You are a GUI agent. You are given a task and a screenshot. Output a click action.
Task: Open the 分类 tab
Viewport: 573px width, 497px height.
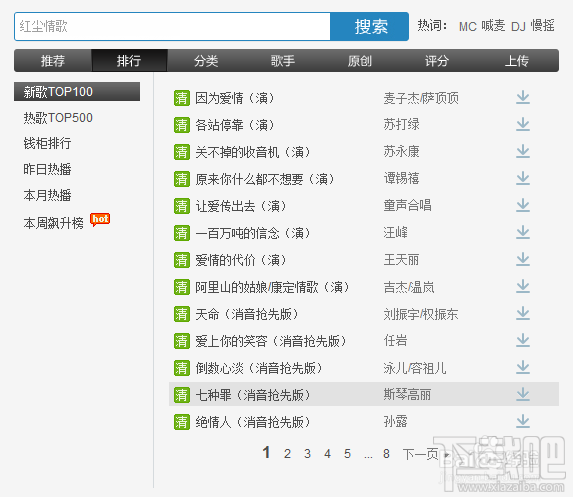point(206,61)
